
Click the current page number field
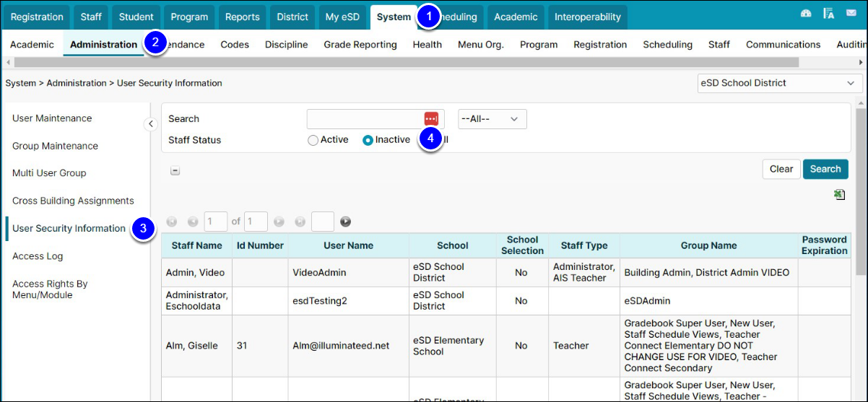(x=216, y=222)
